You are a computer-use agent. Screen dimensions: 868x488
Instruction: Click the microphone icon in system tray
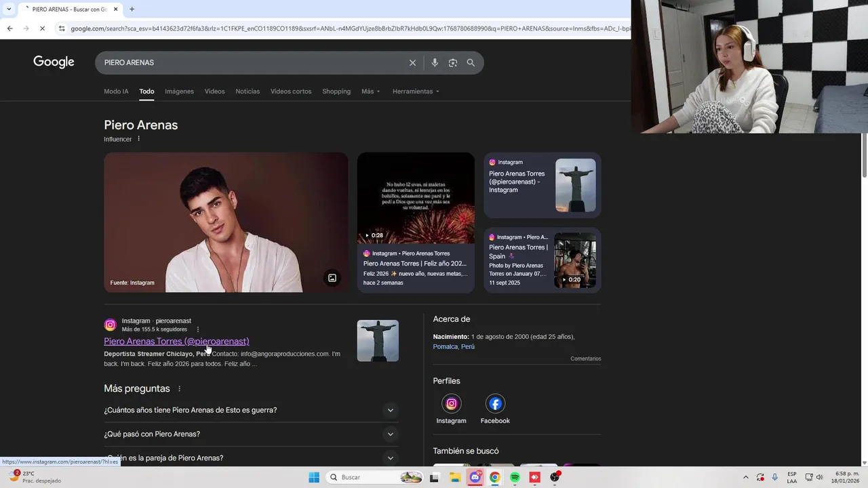coord(775,477)
